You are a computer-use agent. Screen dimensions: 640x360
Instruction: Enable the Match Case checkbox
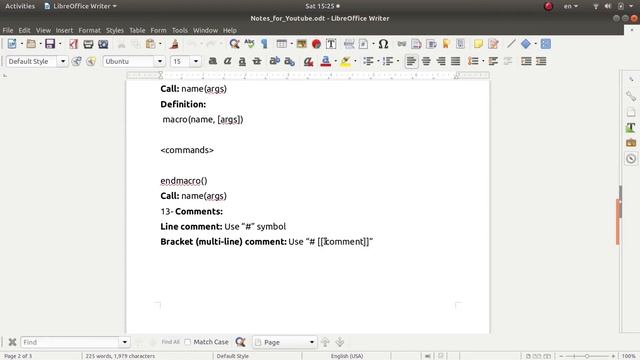188,342
